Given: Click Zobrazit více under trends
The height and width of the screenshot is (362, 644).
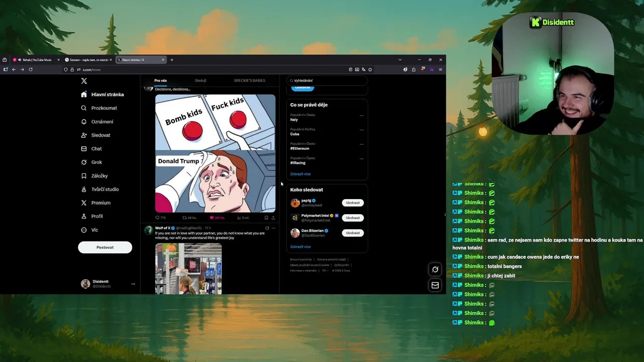Looking at the screenshot, I should (x=300, y=174).
